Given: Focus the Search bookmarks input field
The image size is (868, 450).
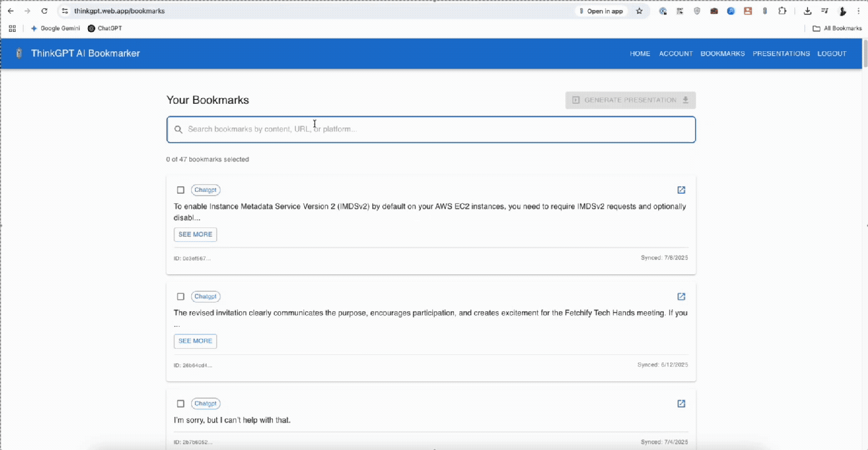Looking at the screenshot, I should [431, 129].
